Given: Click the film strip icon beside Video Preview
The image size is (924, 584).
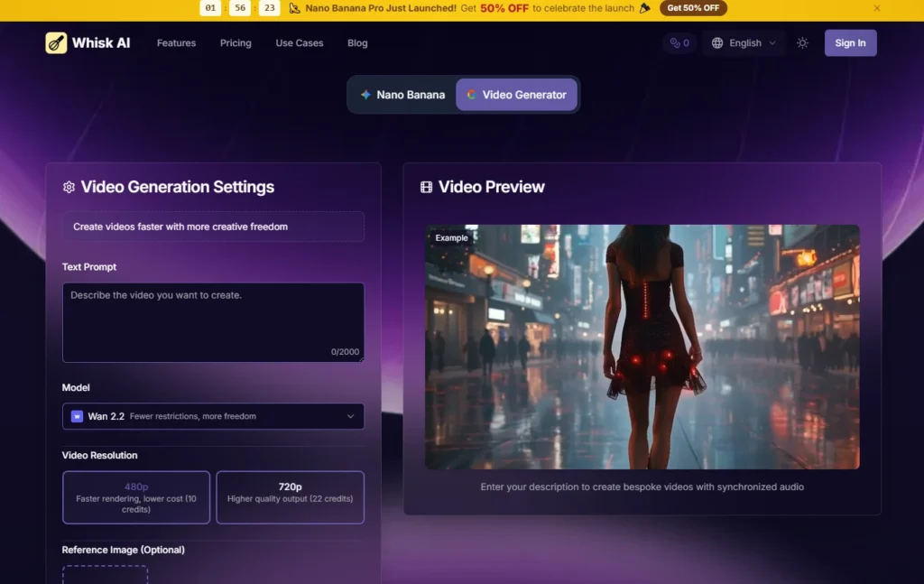Looking at the screenshot, I should pos(426,187).
